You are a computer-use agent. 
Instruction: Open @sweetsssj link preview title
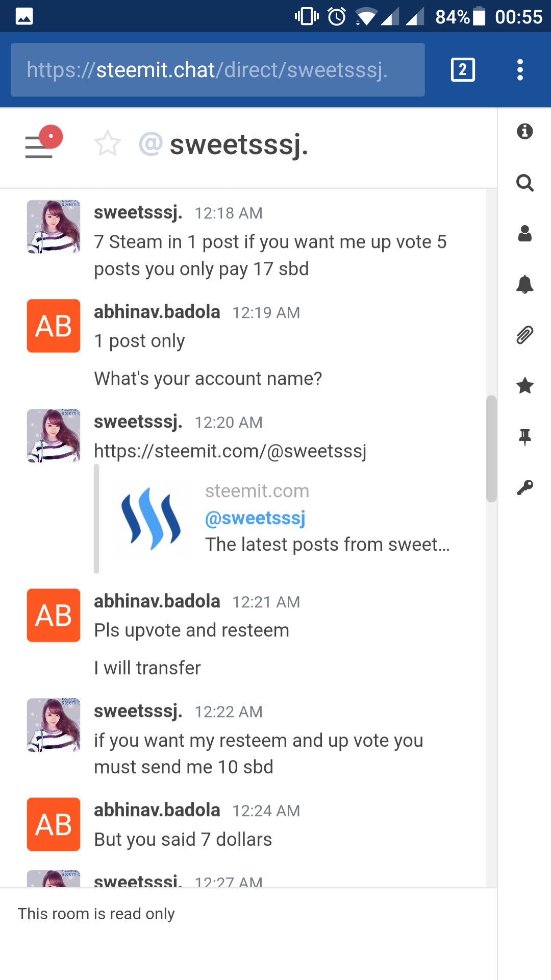tap(255, 518)
